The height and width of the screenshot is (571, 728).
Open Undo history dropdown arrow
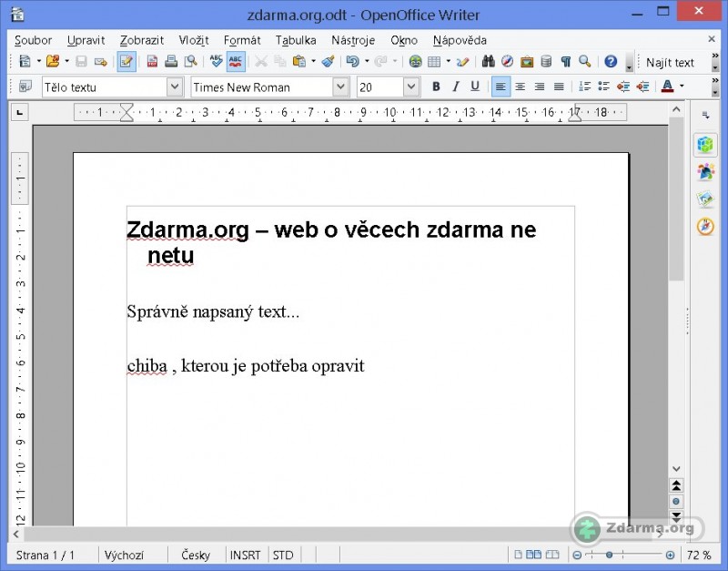point(367,61)
